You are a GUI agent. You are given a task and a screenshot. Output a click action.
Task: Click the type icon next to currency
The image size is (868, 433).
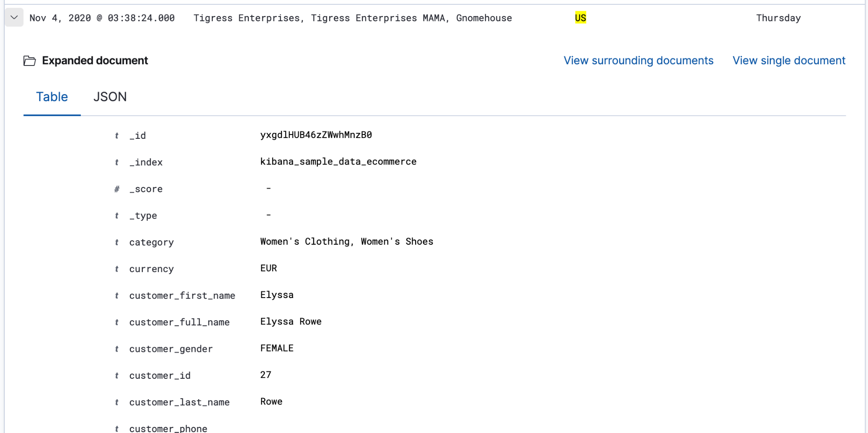pos(117,269)
